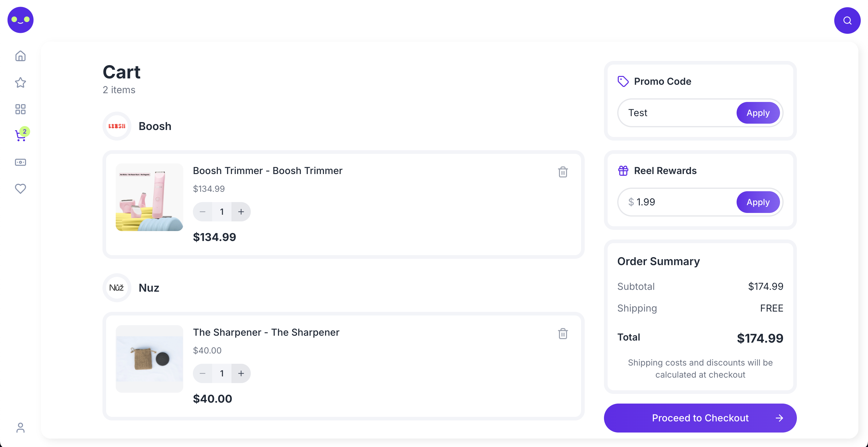Click the promo code input field
The height and width of the screenshot is (447, 868).
click(x=677, y=113)
